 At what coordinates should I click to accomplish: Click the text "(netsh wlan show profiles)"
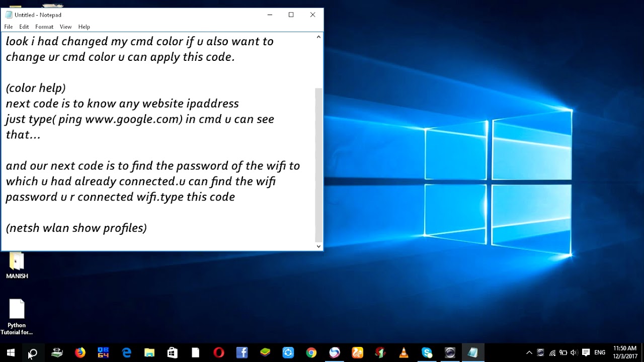tap(76, 228)
